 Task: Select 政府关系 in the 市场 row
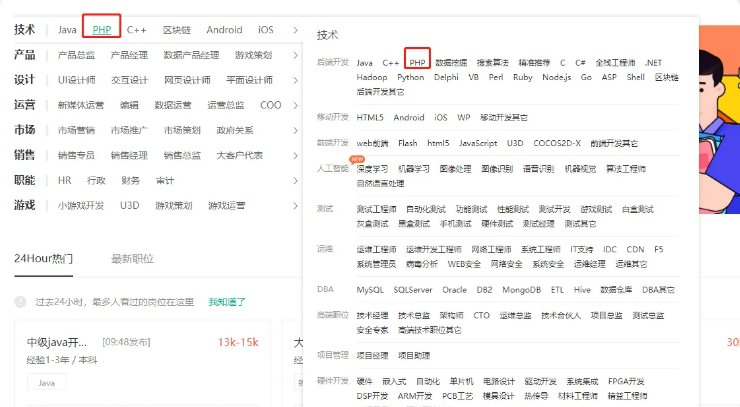click(x=235, y=130)
